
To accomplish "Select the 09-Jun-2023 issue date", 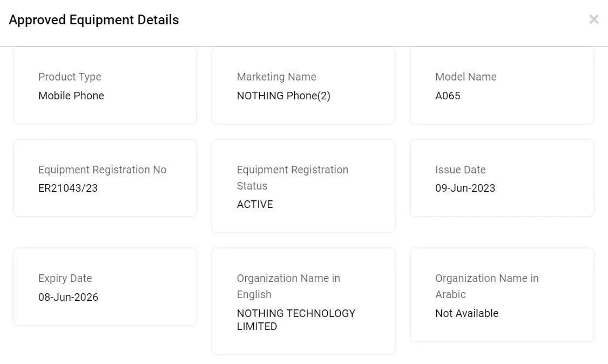I will [x=465, y=188].
